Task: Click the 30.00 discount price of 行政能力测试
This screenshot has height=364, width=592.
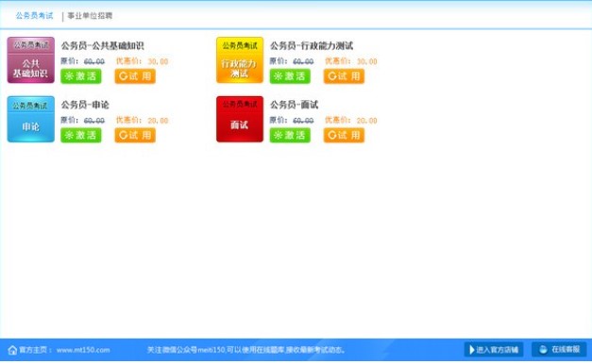Action: [366, 61]
